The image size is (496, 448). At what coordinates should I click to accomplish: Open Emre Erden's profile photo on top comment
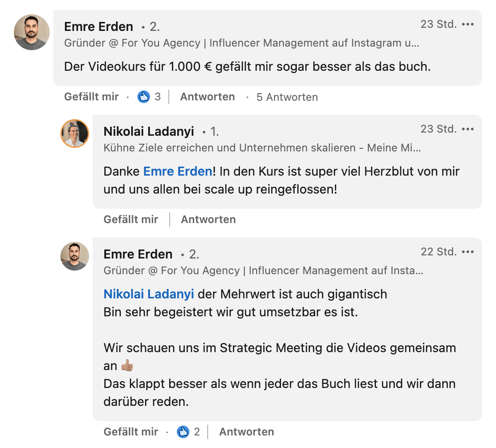tap(32, 32)
